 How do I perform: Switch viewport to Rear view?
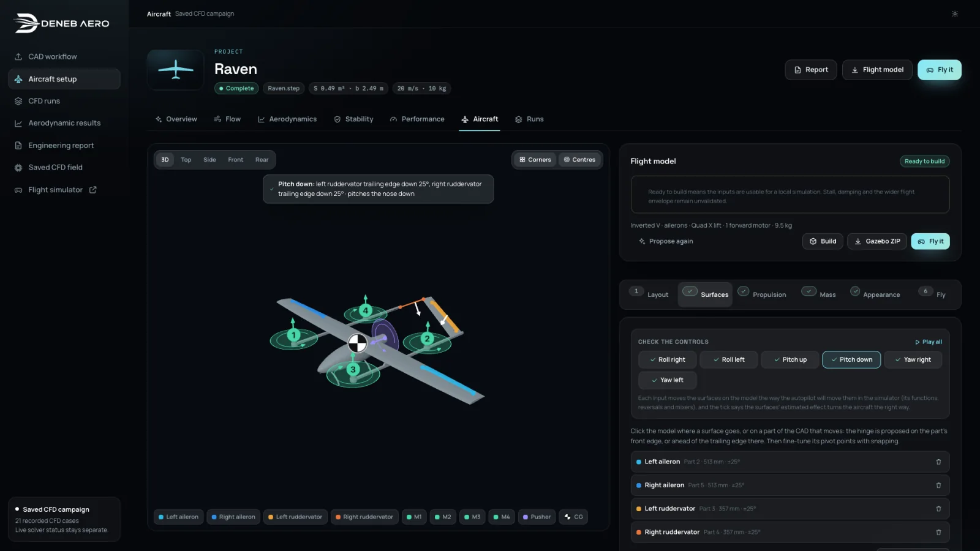pos(262,160)
